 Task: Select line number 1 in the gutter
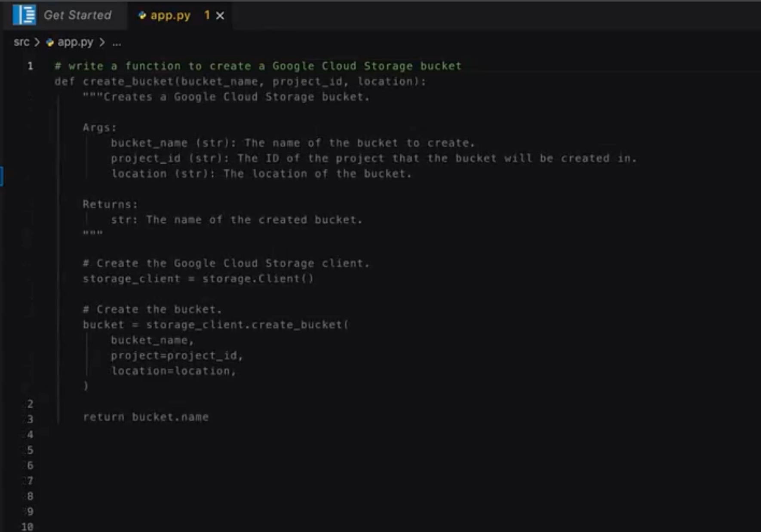[30, 66]
